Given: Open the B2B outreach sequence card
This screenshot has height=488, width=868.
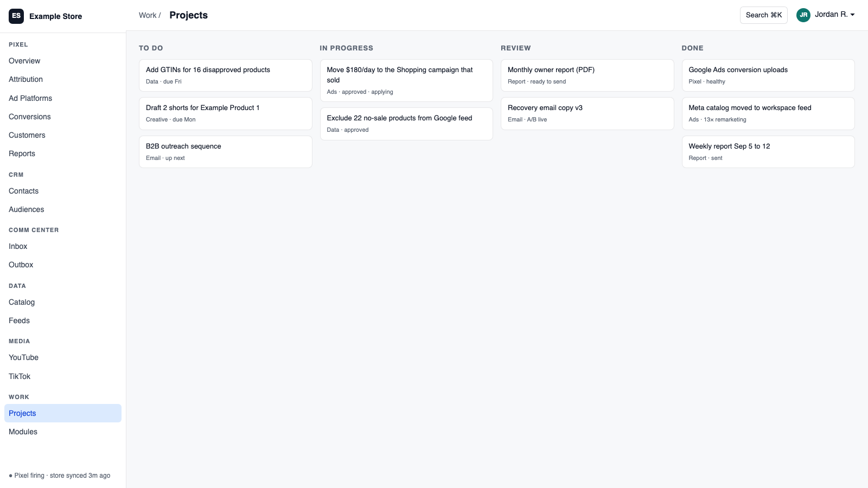Looking at the screenshot, I should tap(226, 152).
